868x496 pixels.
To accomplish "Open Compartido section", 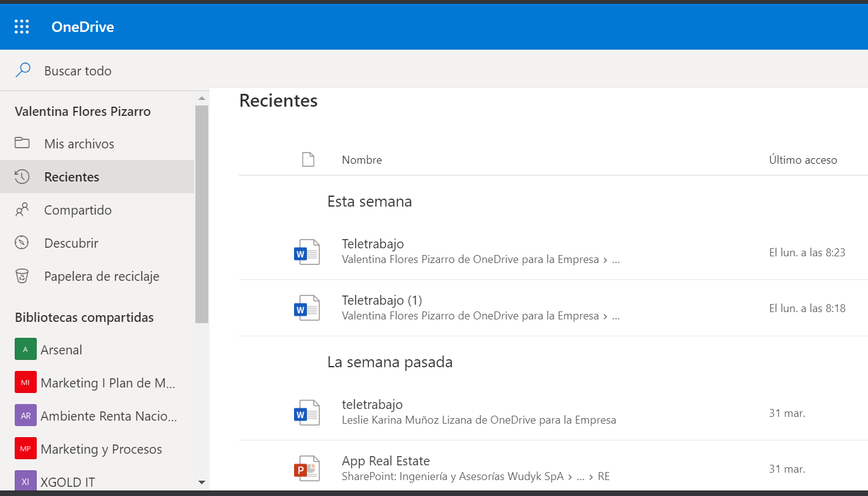I will tap(97, 210).
